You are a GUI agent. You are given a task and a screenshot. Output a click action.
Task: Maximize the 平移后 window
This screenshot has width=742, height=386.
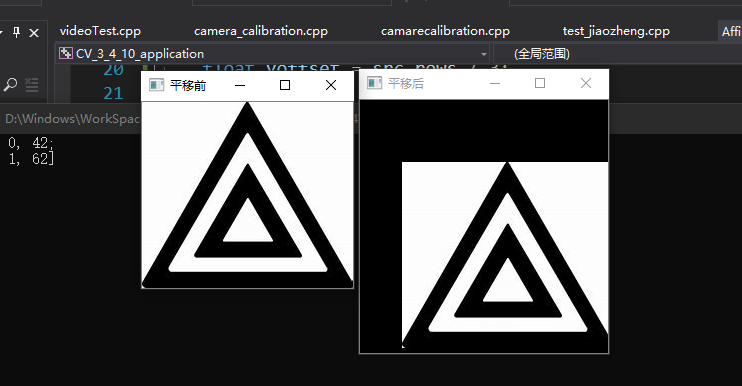(540, 83)
